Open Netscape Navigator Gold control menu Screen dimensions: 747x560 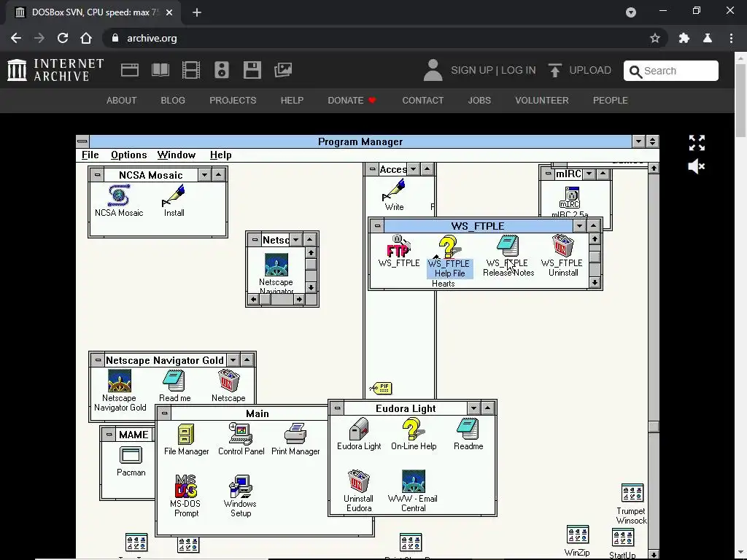click(98, 360)
